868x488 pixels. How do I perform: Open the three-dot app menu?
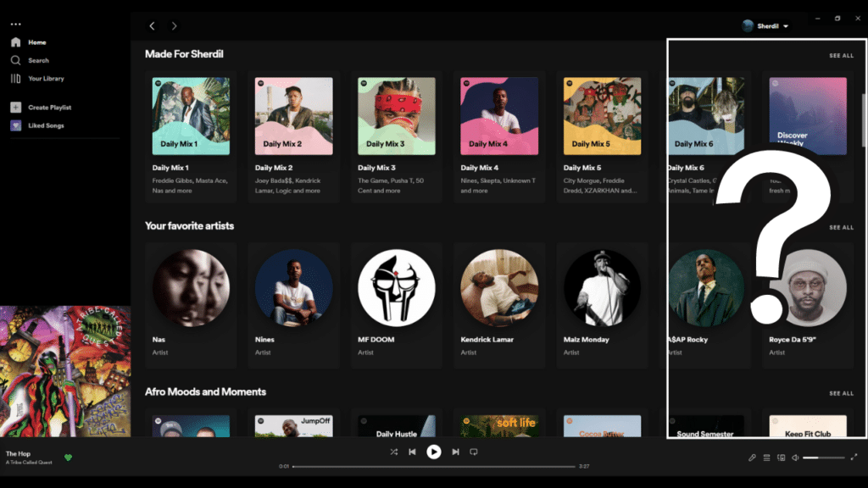point(15,25)
